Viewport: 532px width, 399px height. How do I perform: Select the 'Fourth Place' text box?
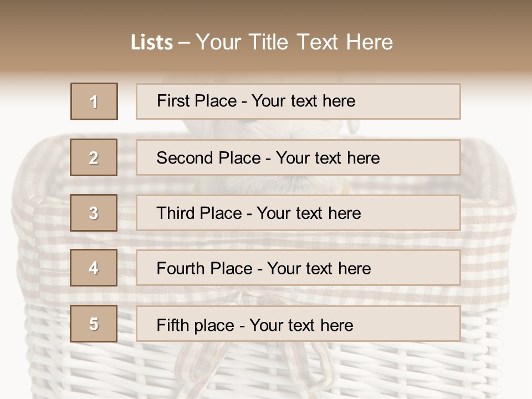point(298,268)
